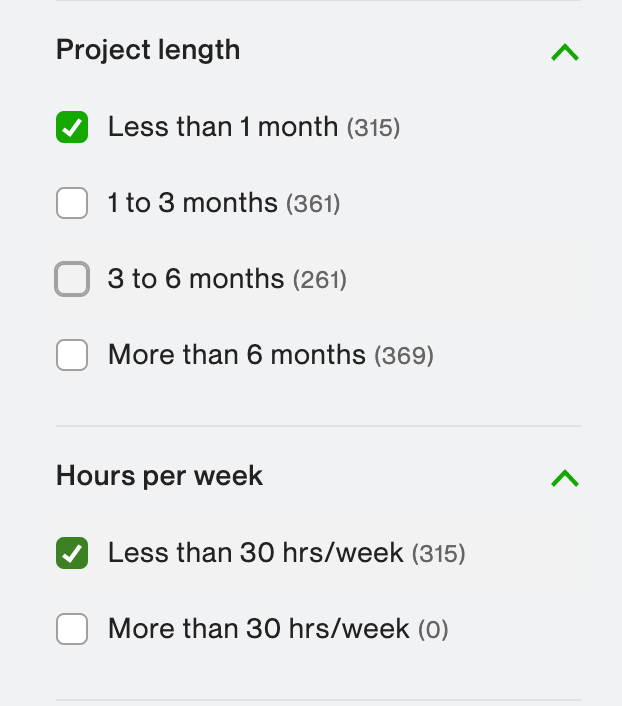Click the (369) result count
The width and height of the screenshot is (622, 706).
[404, 355]
